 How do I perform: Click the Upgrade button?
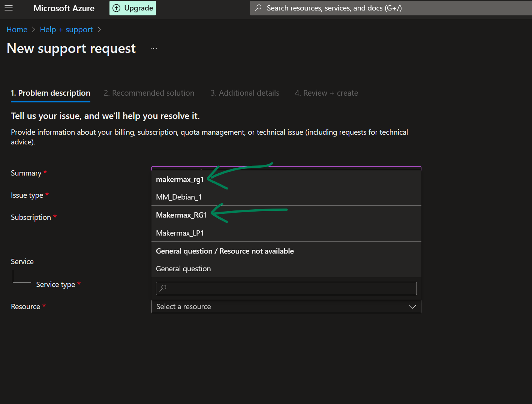pos(133,8)
